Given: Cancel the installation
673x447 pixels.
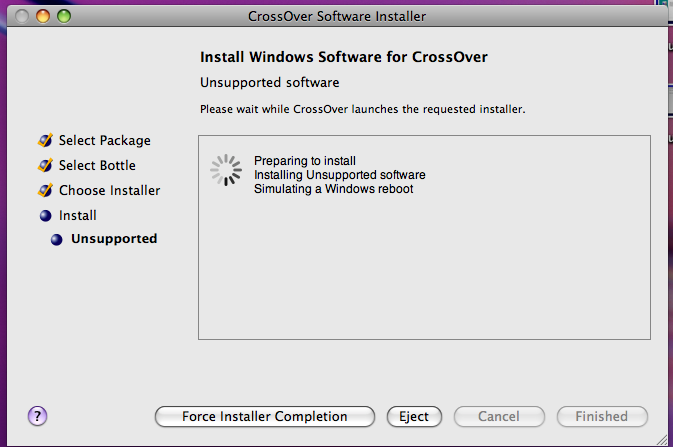Looking at the screenshot, I should coord(499,417).
